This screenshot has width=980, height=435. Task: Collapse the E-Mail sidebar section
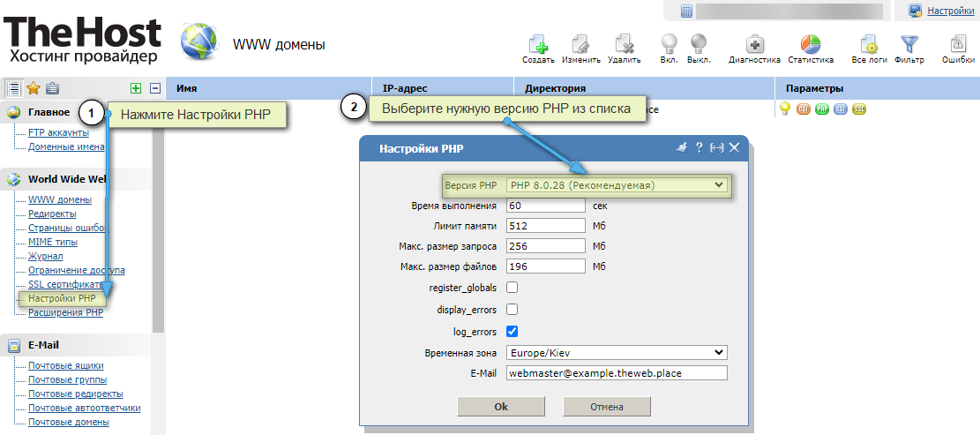(x=43, y=344)
